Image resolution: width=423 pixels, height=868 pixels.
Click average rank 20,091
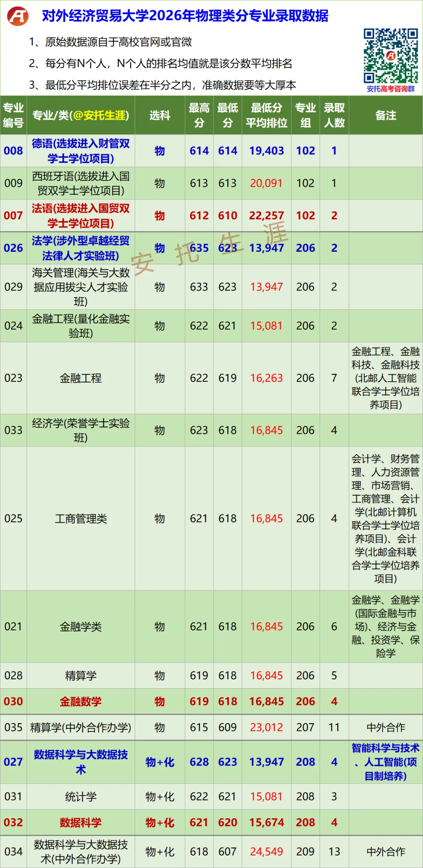pos(266,183)
